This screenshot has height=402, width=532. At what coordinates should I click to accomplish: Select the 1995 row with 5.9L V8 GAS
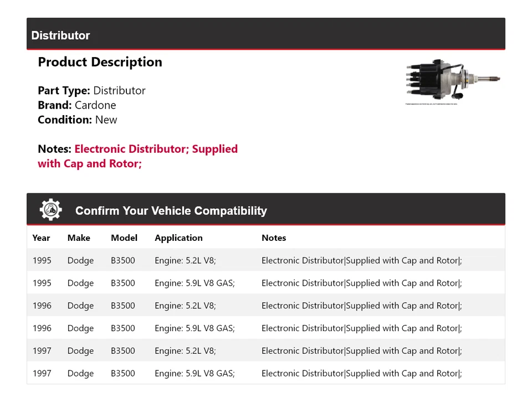point(266,283)
